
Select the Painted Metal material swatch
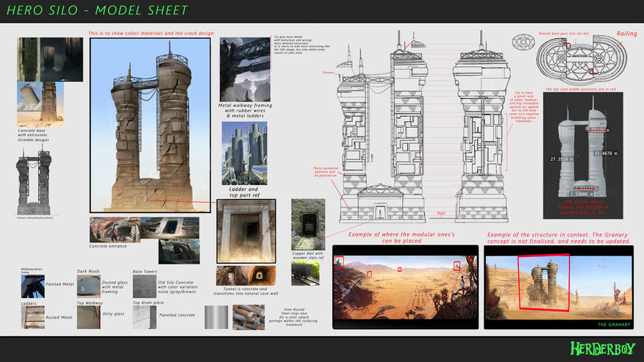(x=33, y=286)
